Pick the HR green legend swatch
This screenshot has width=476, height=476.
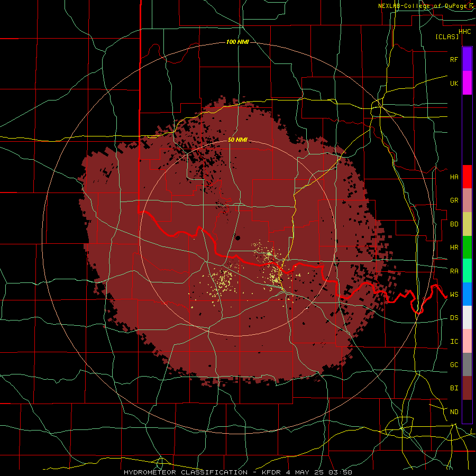coord(467,247)
